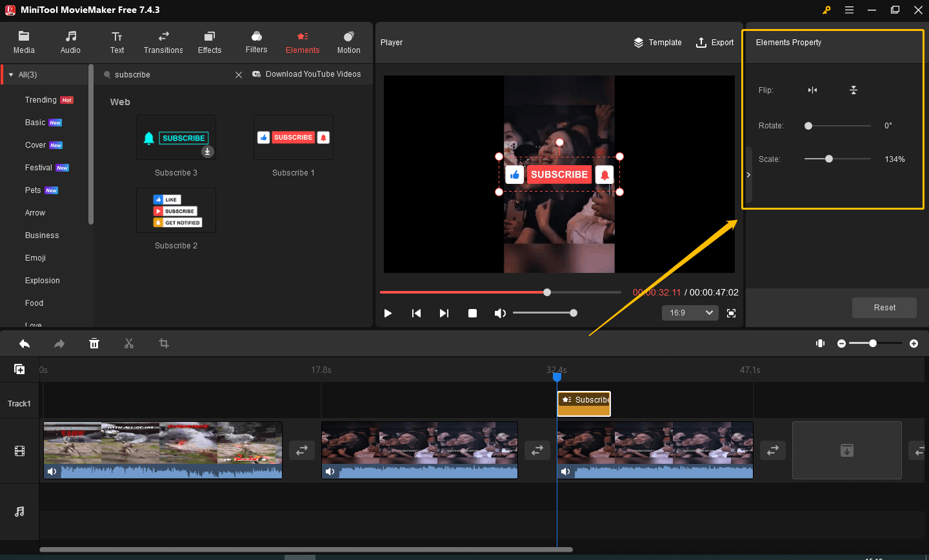This screenshot has width=929, height=560.
Task: Open the hamburger main menu
Action: [x=849, y=10]
